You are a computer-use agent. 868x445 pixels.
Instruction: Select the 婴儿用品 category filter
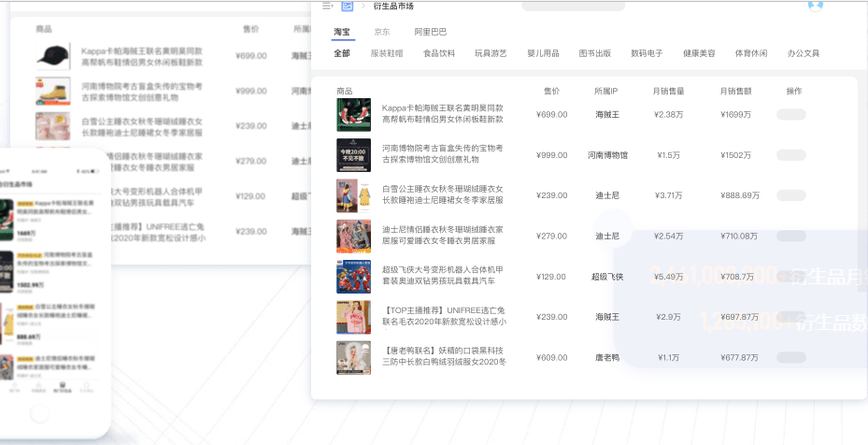pyautogui.click(x=543, y=53)
